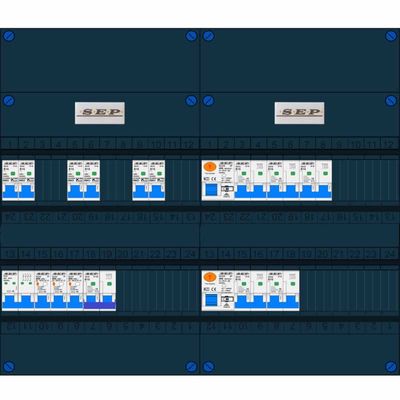Toggle the blue square switch on lower RCD
Screen dimensions: 400x400
(x=211, y=300)
